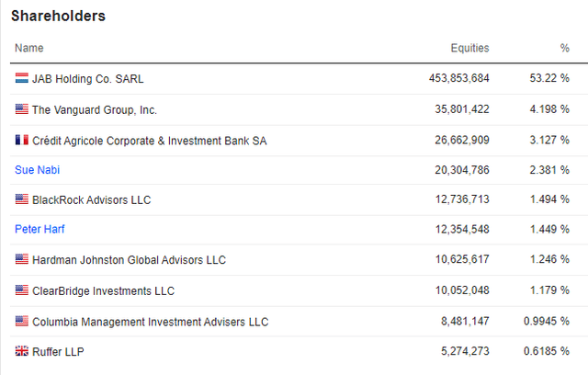The width and height of the screenshot is (588, 375).
Task: Sort by the % column header
Action: (x=564, y=48)
